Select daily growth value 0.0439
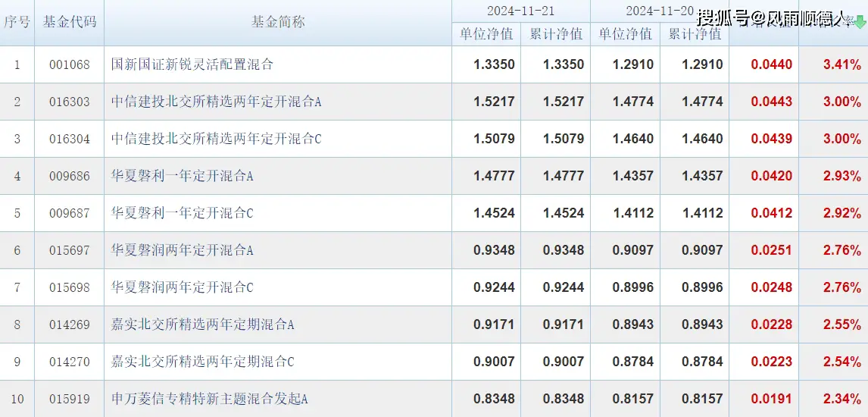The width and height of the screenshot is (868, 417). (772, 139)
